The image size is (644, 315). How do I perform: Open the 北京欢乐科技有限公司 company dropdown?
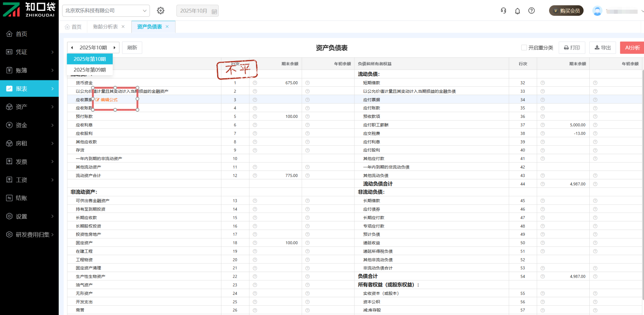pyautogui.click(x=106, y=11)
